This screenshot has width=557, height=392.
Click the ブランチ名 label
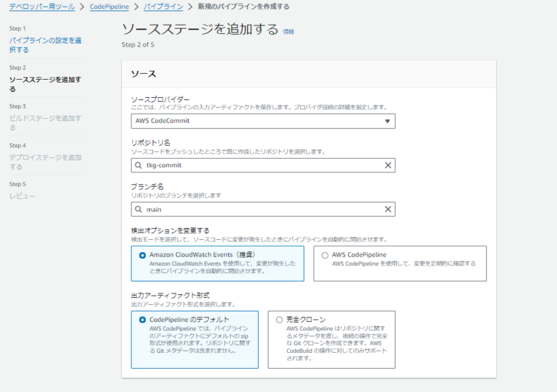click(x=147, y=187)
